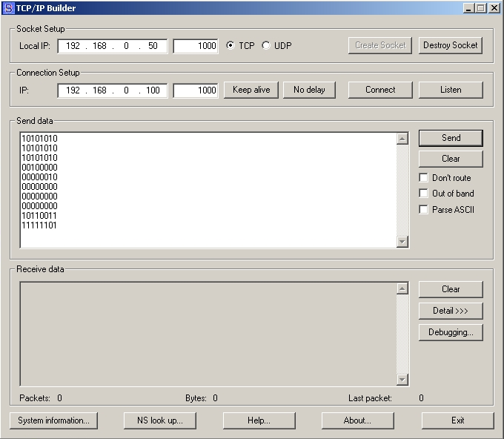Click the last octet 100 of remote IP

[x=153, y=90]
